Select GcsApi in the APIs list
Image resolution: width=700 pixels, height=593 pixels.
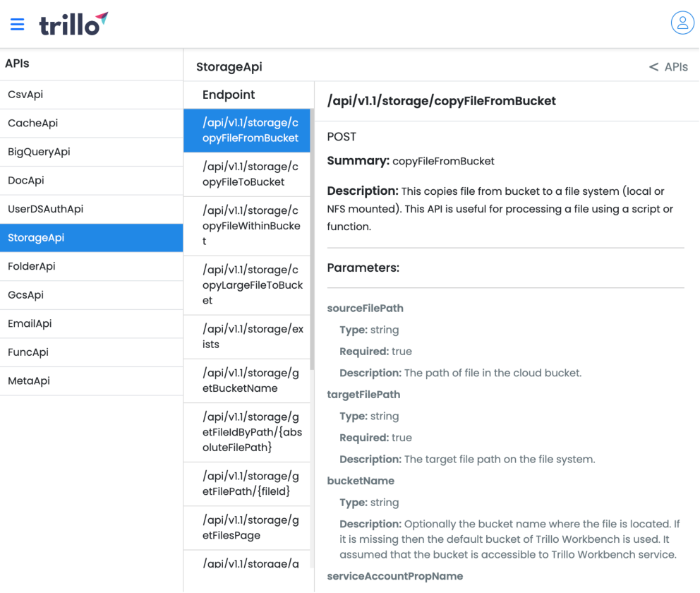click(x=92, y=294)
